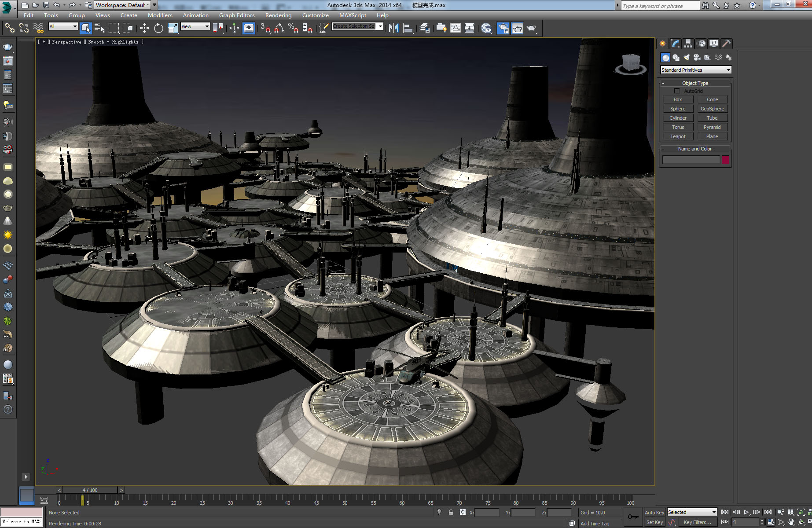This screenshot has width=812, height=528.
Task: Click the Select and Rotate tool
Action: point(158,28)
